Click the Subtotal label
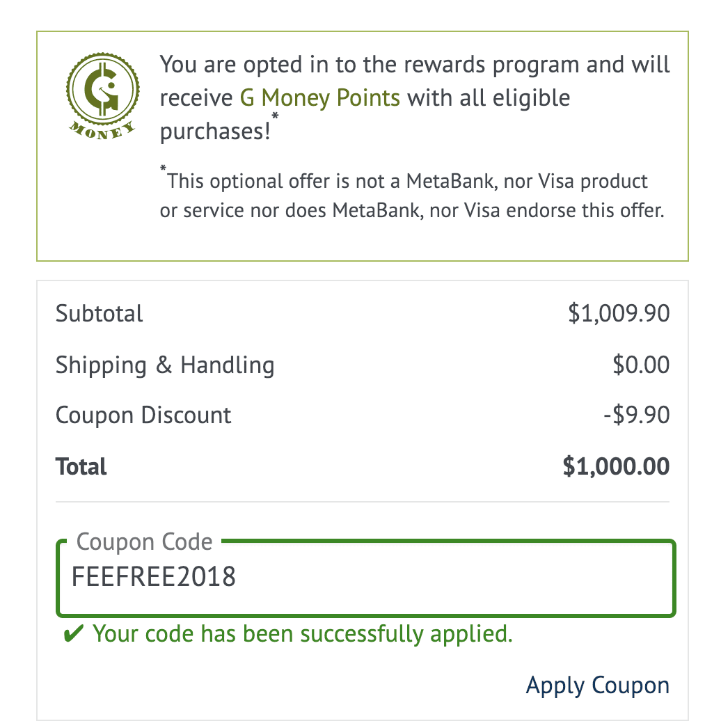The height and width of the screenshot is (728, 721). point(100,313)
